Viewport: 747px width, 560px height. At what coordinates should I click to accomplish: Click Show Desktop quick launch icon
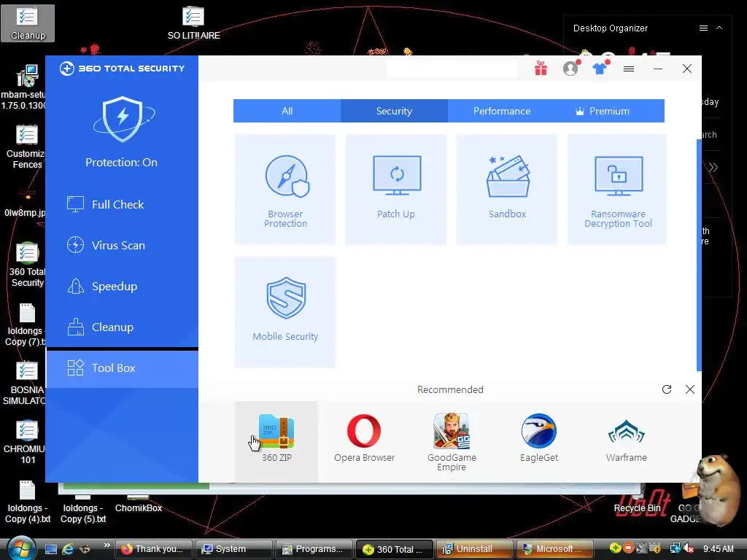(51, 549)
